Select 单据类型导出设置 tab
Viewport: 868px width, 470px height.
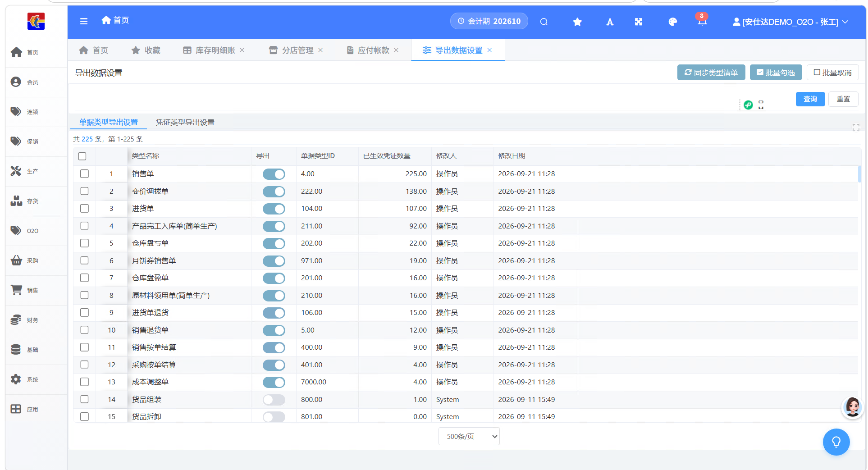[109, 122]
